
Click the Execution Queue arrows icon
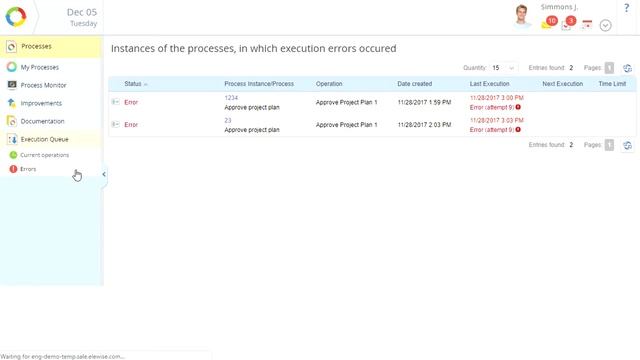[12, 139]
